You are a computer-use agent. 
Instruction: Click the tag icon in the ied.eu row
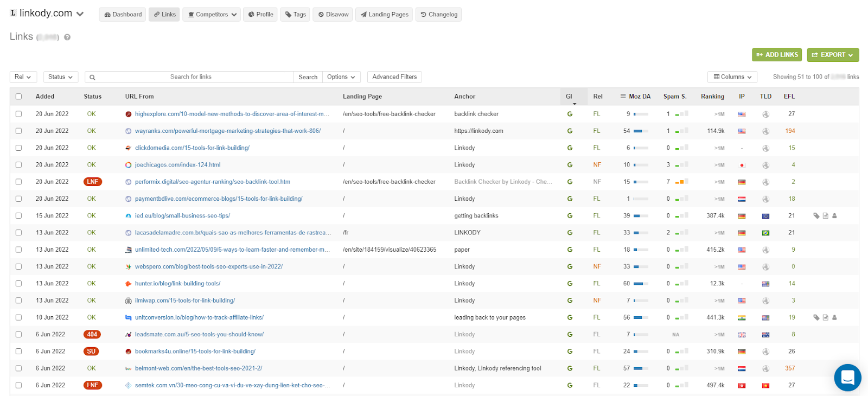click(x=816, y=216)
